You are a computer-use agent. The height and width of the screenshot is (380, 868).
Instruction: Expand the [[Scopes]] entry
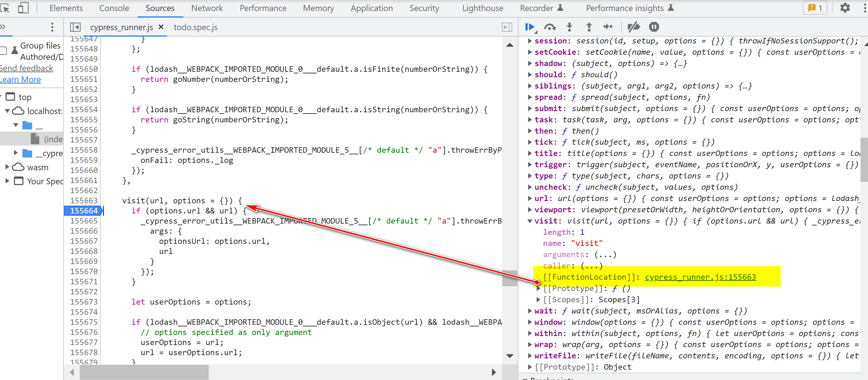tap(538, 299)
